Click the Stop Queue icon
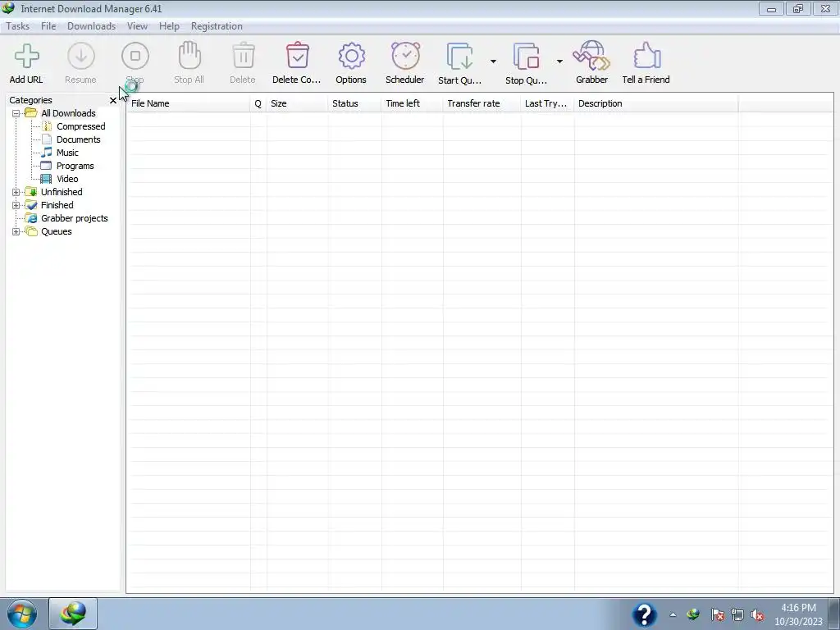The width and height of the screenshot is (840, 630). (x=526, y=57)
